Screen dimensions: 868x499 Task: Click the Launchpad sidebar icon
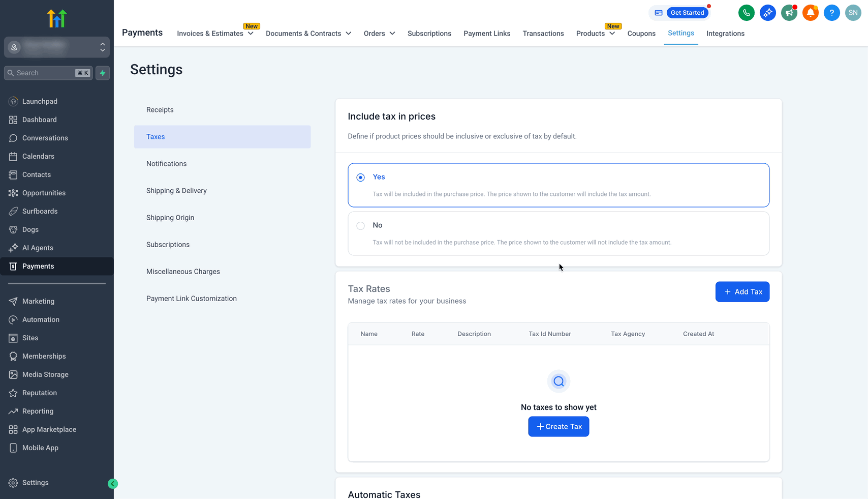click(x=13, y=101)
